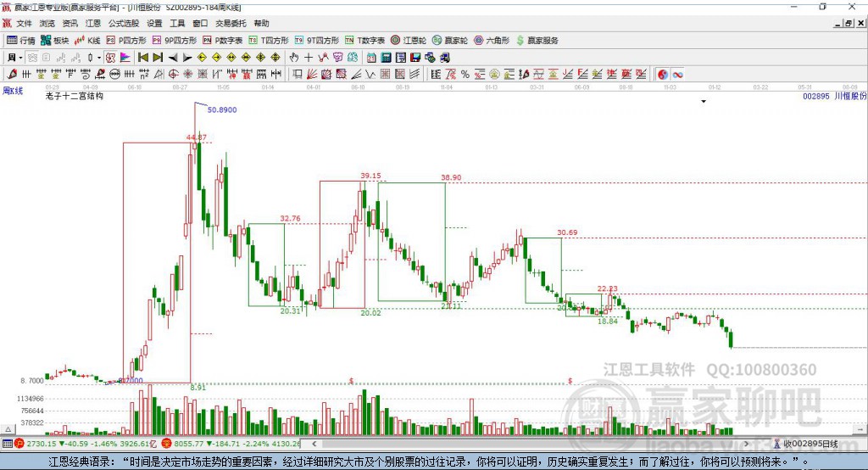Open the 板块 sector view
This screenshot has width=868, height=470.
tap(55, 41)
